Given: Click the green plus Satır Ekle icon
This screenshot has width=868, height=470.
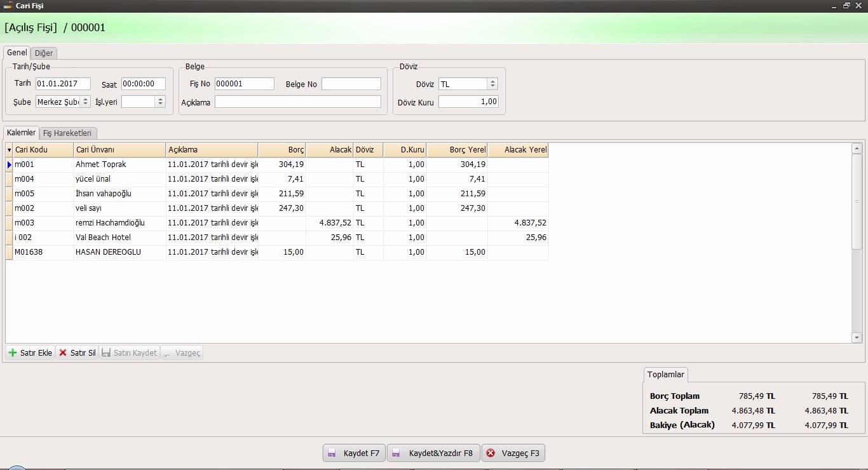Looking at the screenshot, I should [13, 352].
